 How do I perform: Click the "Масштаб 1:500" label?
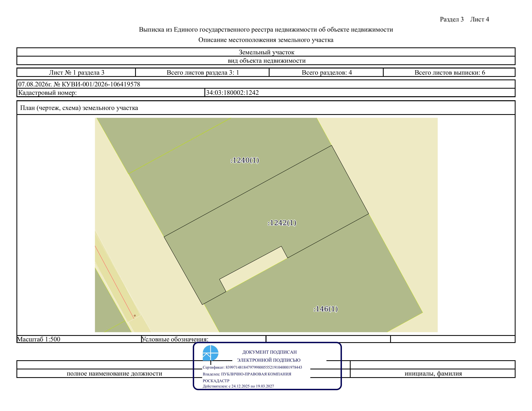click(39, 339)
